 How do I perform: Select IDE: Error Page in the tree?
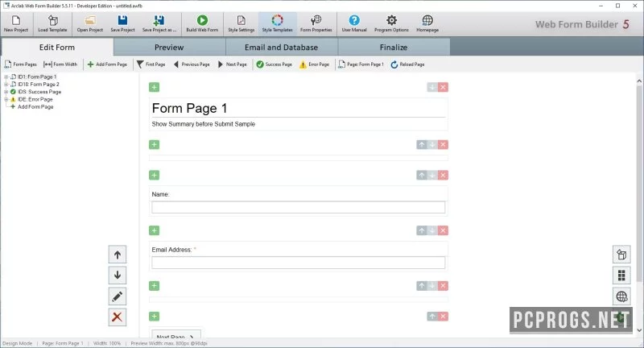pyautogui.click(x=35, y=99)
